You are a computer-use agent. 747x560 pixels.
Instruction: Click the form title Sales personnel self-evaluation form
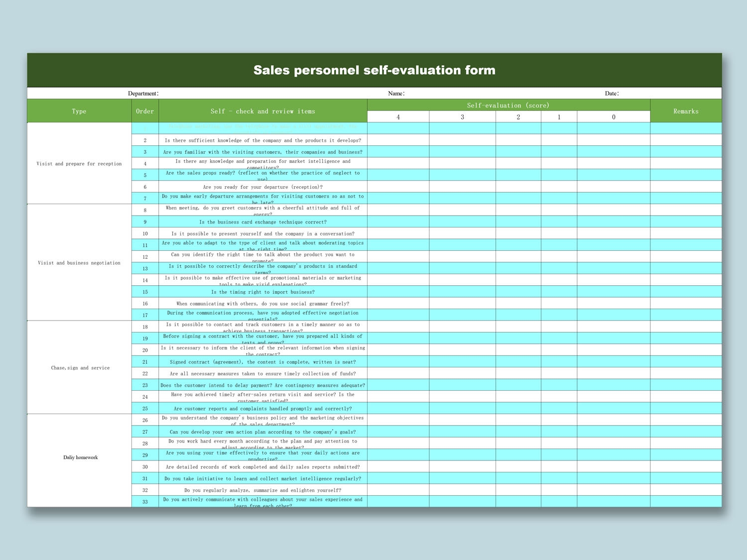(374, 70)
